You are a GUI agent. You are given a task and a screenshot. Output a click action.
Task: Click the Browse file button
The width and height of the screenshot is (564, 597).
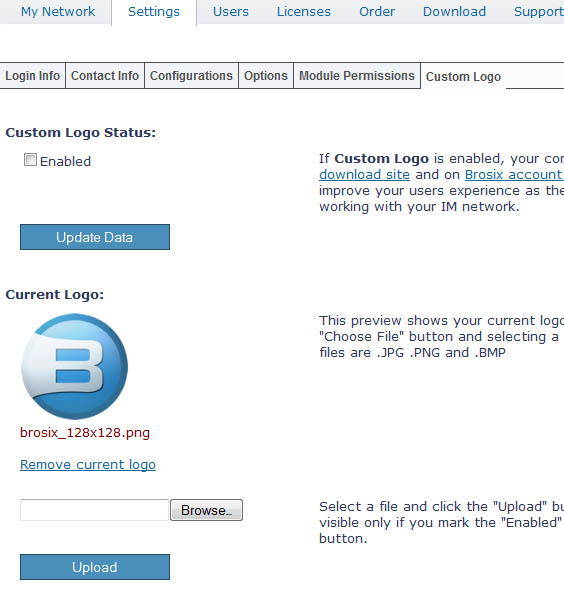tap(206, 510)
